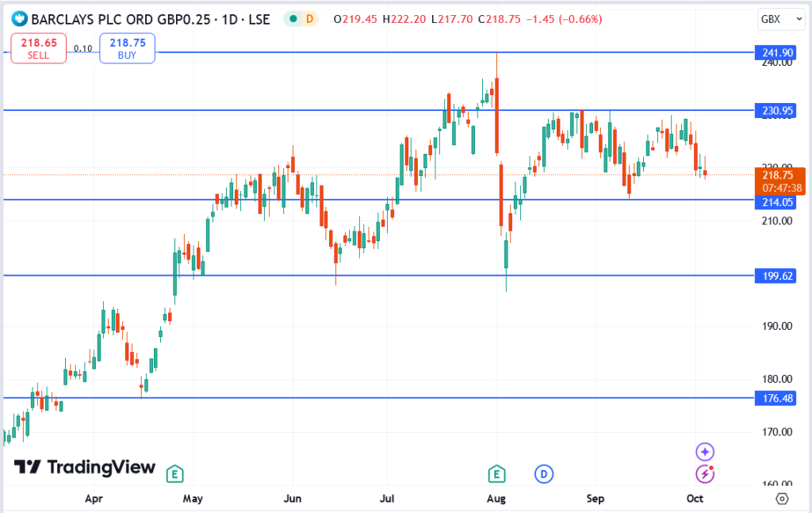Select the 199.62 horizontal line label

(x=776, y=276)
